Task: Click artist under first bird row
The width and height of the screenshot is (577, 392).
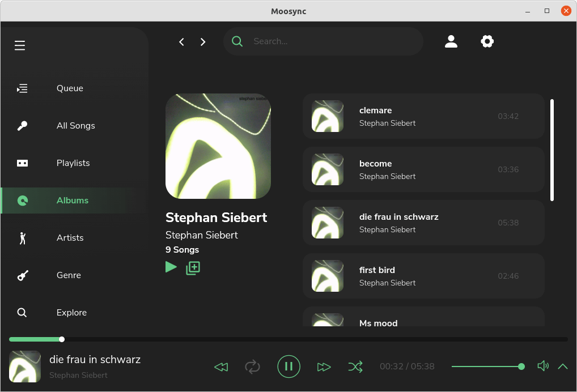Action: point(388,283)
